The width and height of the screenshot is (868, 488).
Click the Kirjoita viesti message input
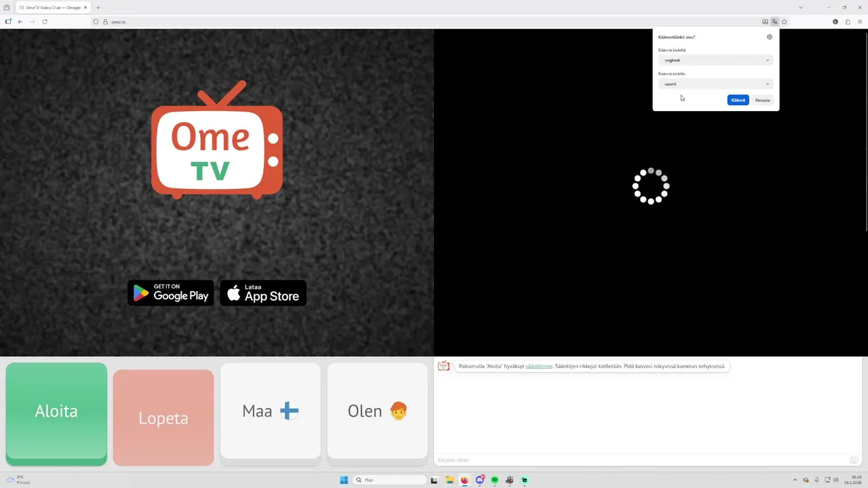tap(641, 460)
